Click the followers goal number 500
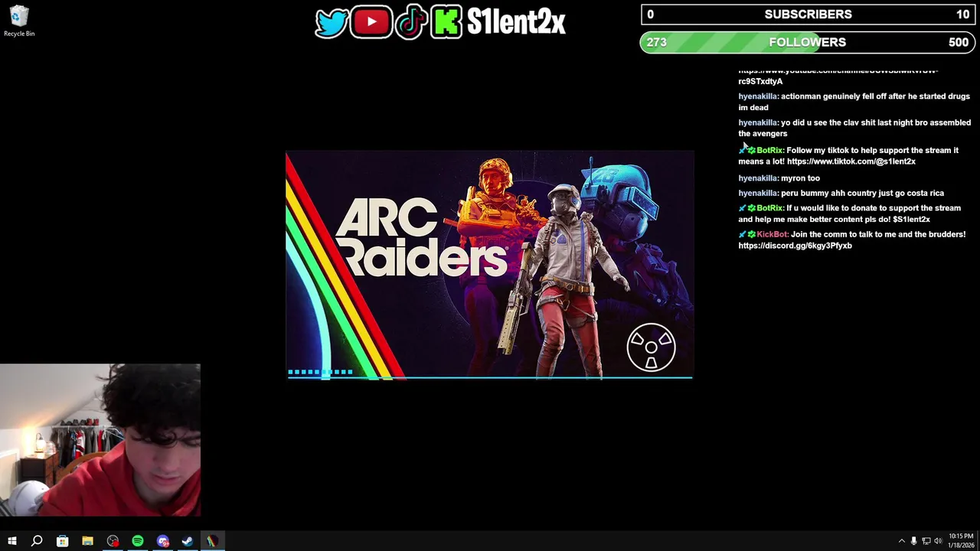 pyautogui.click(x=959, y=43)
